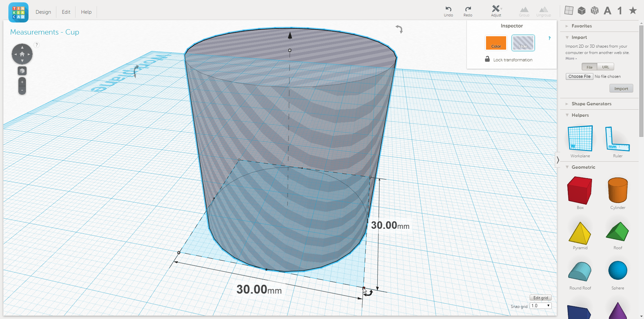Select the wireframe cube toolbar icon
The height and width of the screenshot is (319, 644).
(595, 11)
